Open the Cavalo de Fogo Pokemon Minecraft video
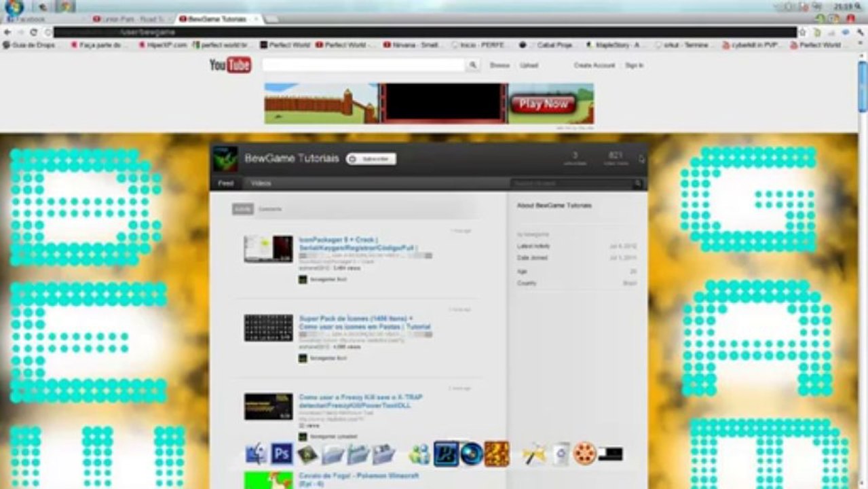868x489 pixels. point(359,479)
